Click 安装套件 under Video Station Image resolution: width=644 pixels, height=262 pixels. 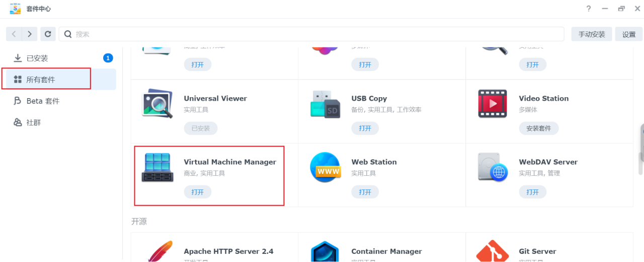pos(538,128)
